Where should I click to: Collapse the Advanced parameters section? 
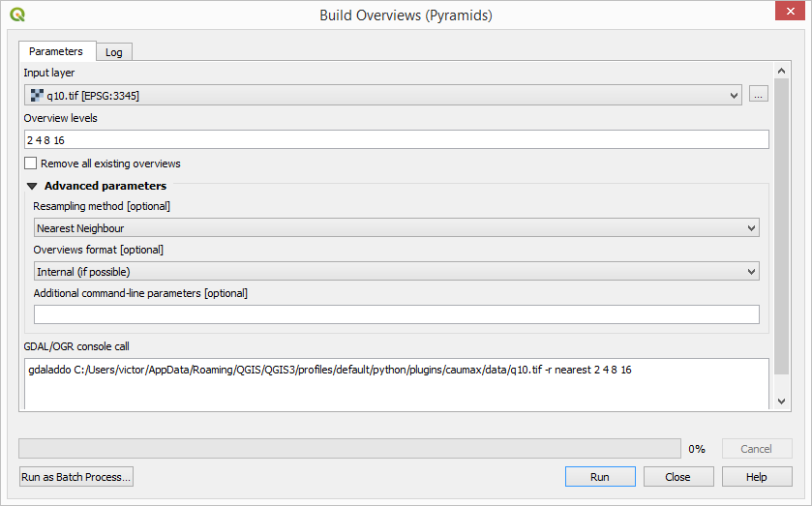click(32, 186)
